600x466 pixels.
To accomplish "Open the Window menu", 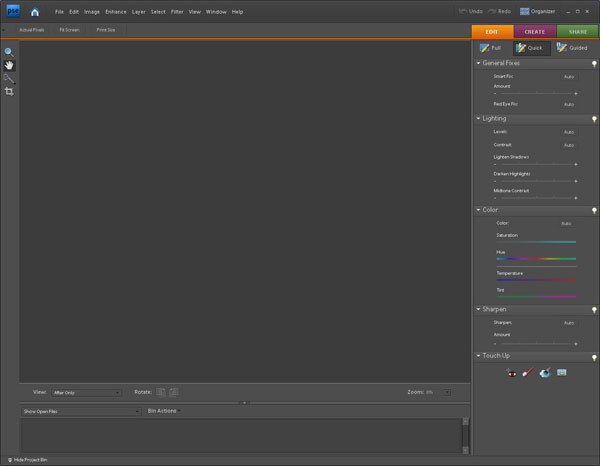I will pos(216,12).
